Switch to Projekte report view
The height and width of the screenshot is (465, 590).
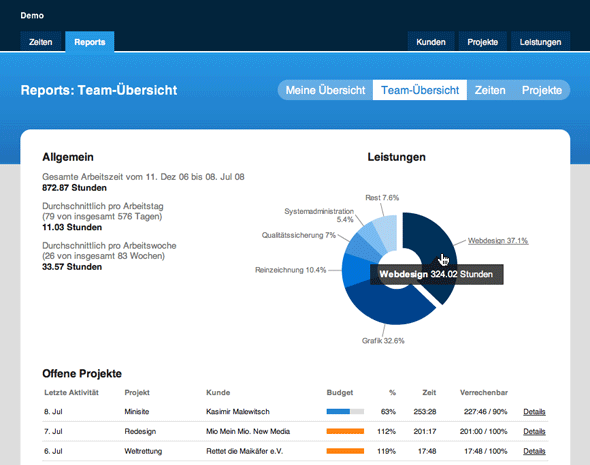[542, 90]
